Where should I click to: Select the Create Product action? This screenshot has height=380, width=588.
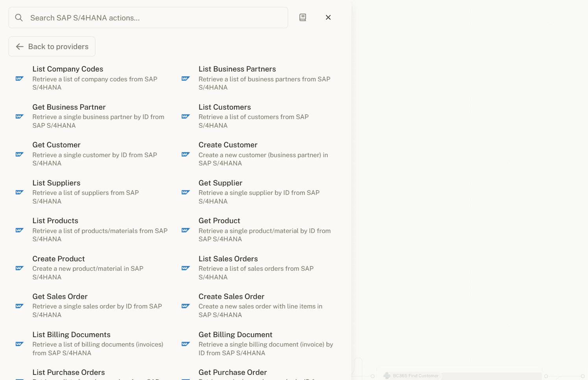(58, 259)
